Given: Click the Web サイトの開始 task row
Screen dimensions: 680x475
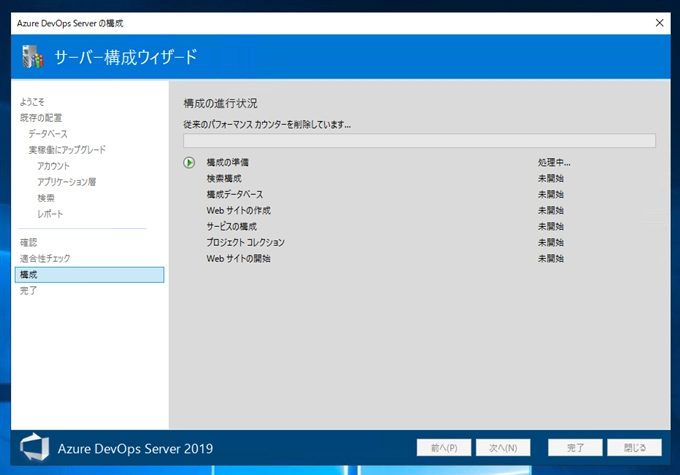Looking at the screenshot, I should point(239,259).
